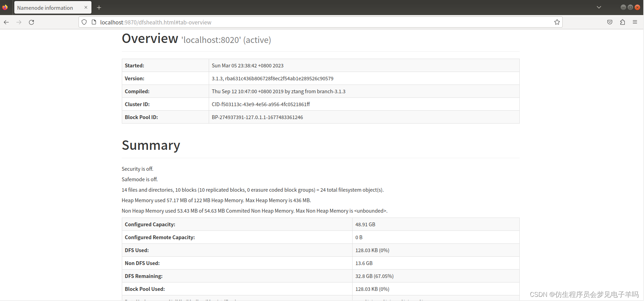Screen dimensions: 644x301
Task: Select the compiled date by ztang value
Action: click(279, 91)
